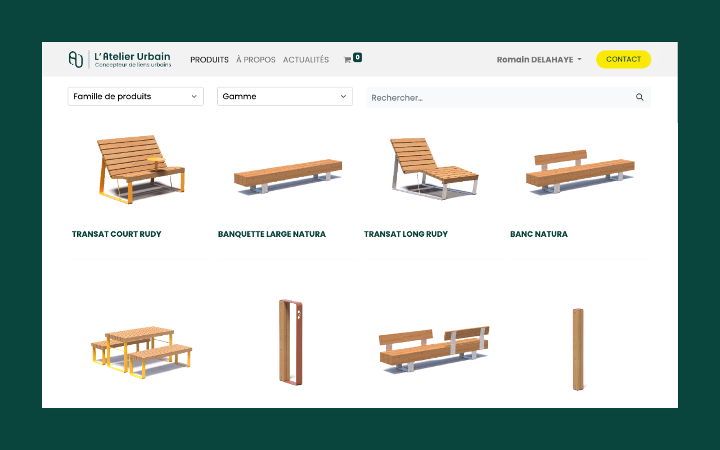Click the yellow Contact button
Screen dimensions: 720x450
click(623, 59)
